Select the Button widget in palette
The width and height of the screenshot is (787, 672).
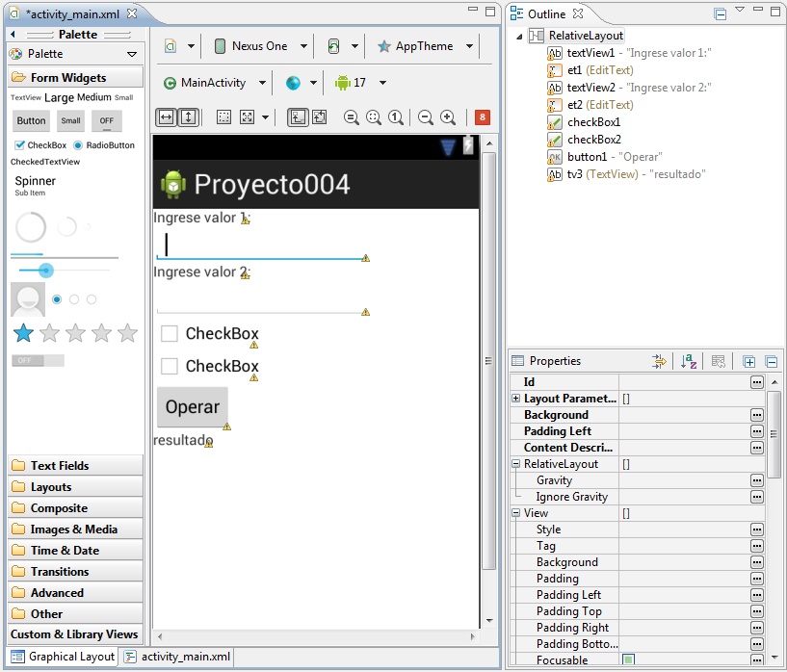point(31,121)
